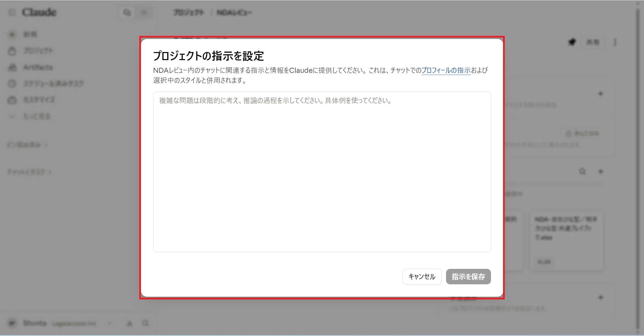Click the 指示を保存 button

pos(468,277)
